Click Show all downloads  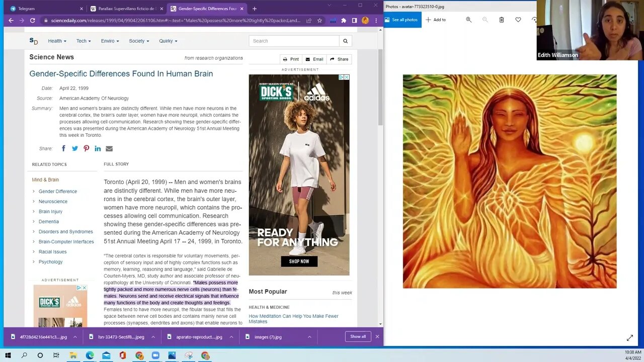(358, 336)
